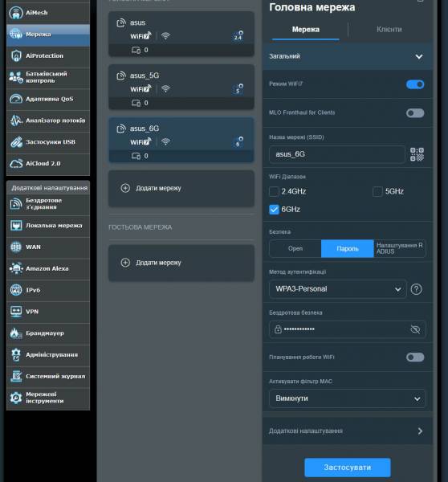Click the client count on asus card

pyautogui.click(x=146, y=50)
